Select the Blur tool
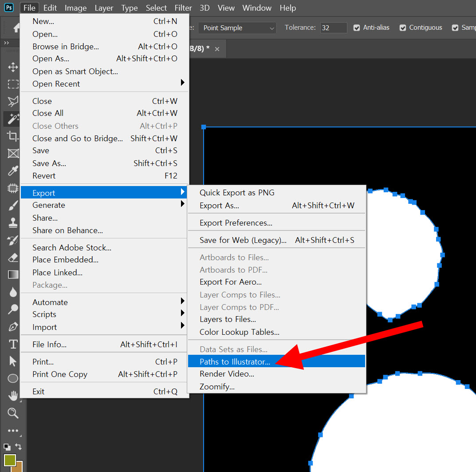Screen dimensions: 476x472 13,292
